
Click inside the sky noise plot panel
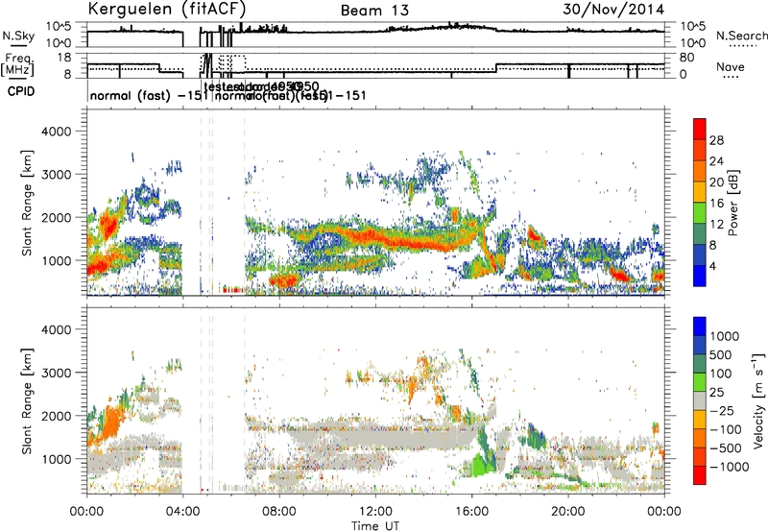pos(375,35)
